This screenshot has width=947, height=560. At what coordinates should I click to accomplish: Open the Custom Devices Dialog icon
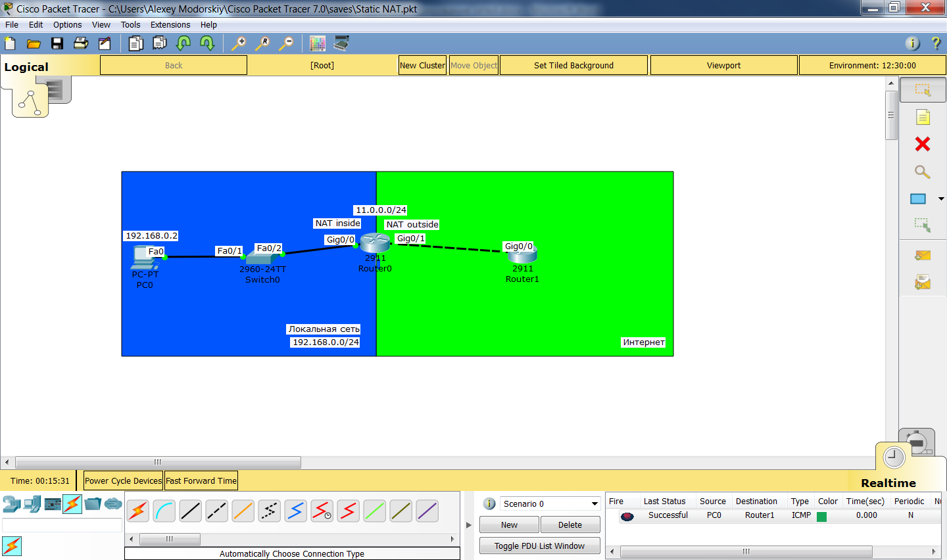[x=341, y=43]
